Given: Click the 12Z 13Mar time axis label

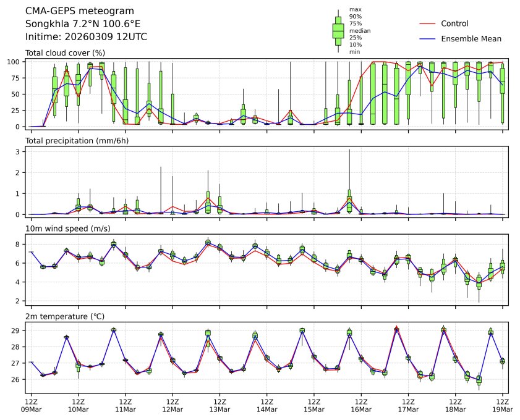Looking at the screenshot, I should tap(220, 405).
